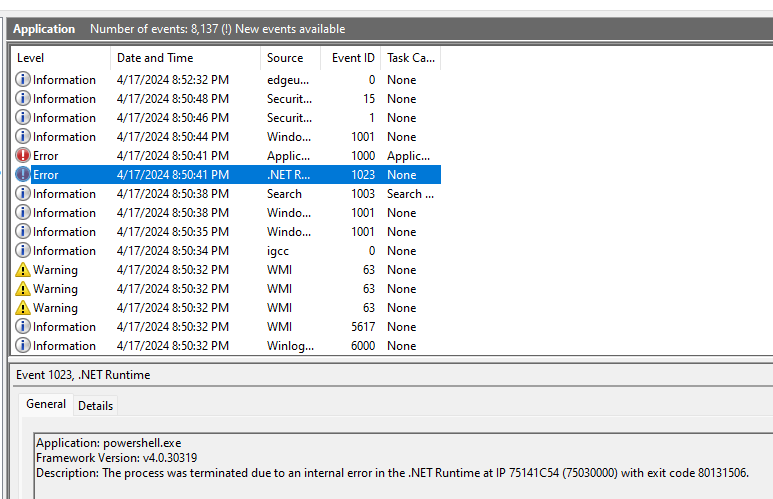Click info icon of Event ID 15 row
Viewport: 773px width, 499px height.
click(23, 99)
